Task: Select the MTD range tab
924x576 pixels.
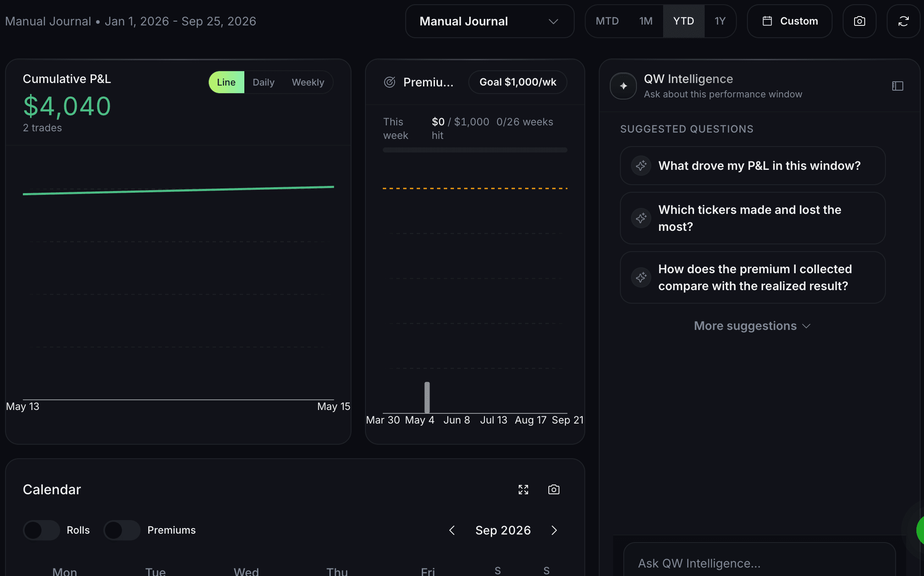Action: click(607, 21)
